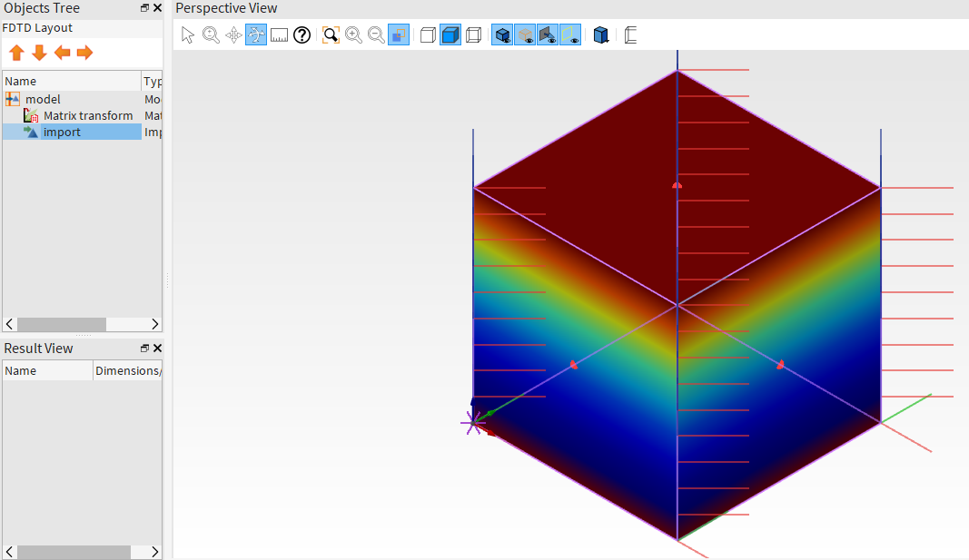Click the Result View horizontal scrollbar thumb

[74, 551]
